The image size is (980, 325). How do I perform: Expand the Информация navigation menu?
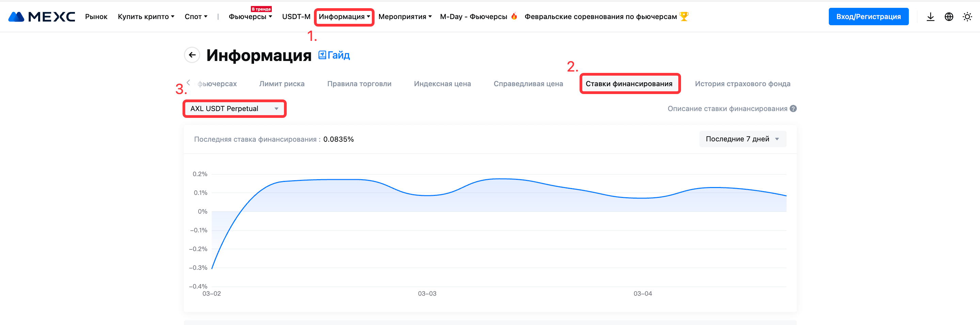(344, 17)
